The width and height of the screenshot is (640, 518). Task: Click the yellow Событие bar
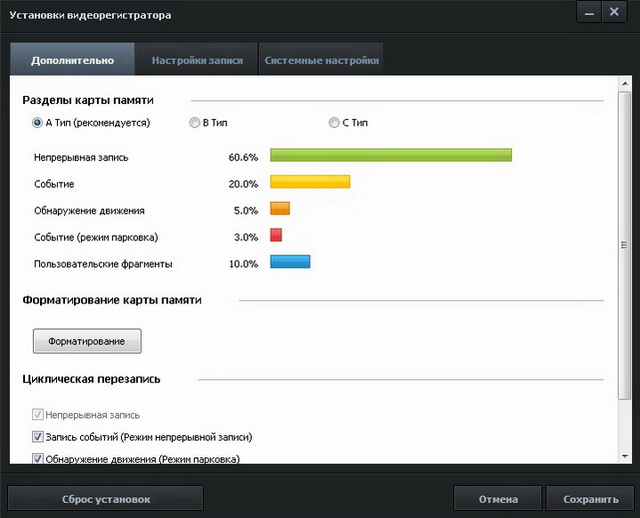tap(310, 182)
